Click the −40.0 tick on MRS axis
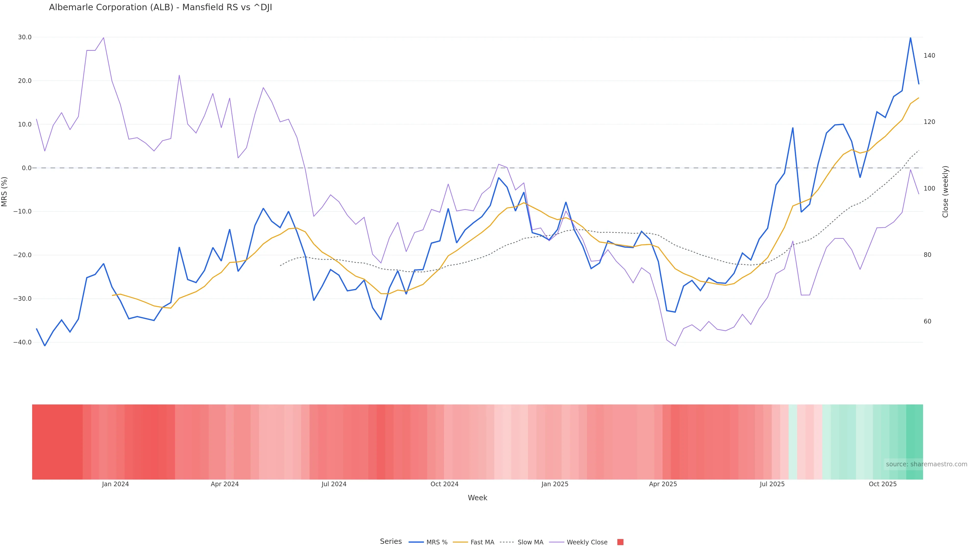 tap(22, 342)
